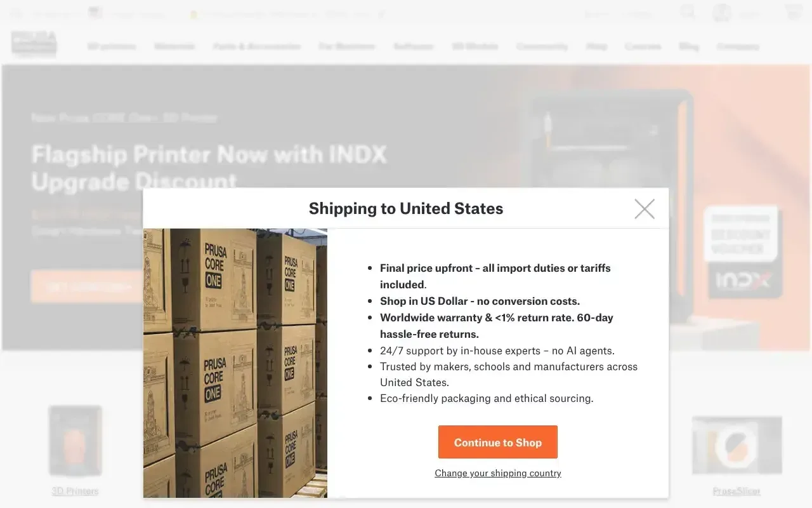Image resolution: width=812 pixels, height=508 pixels.
Task: Open the Community menu item
Action: pos(542,46)
